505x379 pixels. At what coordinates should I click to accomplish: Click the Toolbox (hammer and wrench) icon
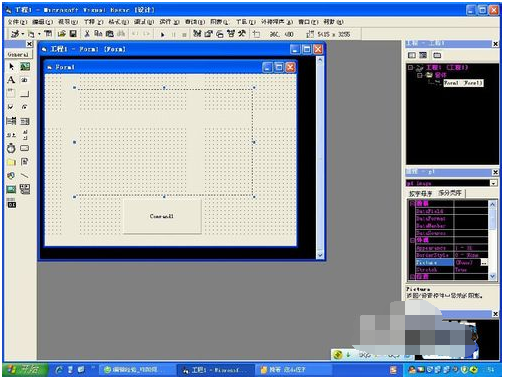242,33
